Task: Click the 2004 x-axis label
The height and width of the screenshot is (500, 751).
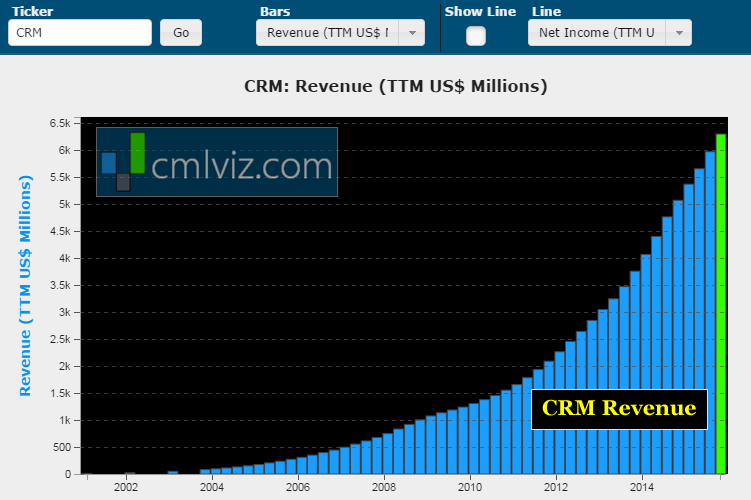Action: [212, 487]
